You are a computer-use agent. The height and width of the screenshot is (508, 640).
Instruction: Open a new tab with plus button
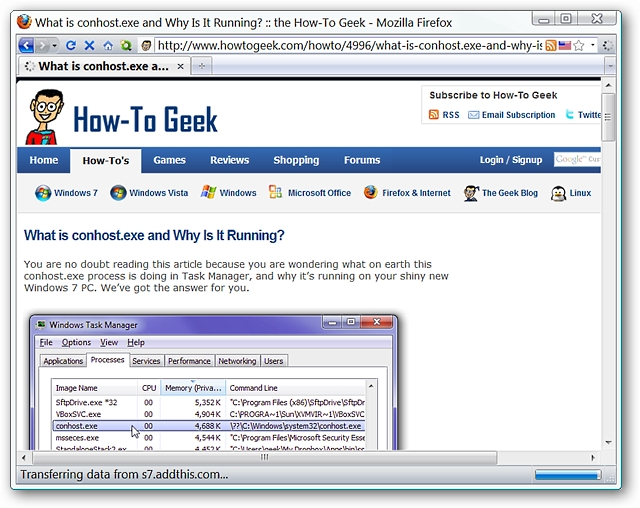tap(202, 66)
